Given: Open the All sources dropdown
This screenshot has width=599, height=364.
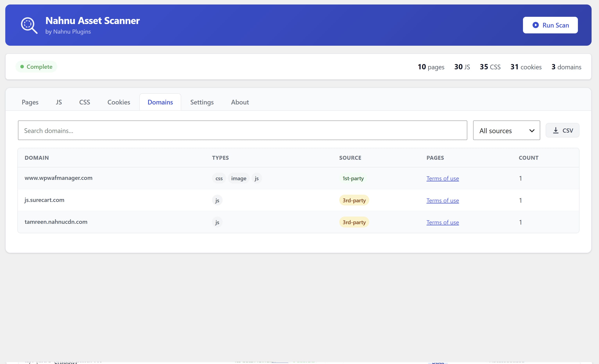Looking at the screenshot, I should point(506,130).
